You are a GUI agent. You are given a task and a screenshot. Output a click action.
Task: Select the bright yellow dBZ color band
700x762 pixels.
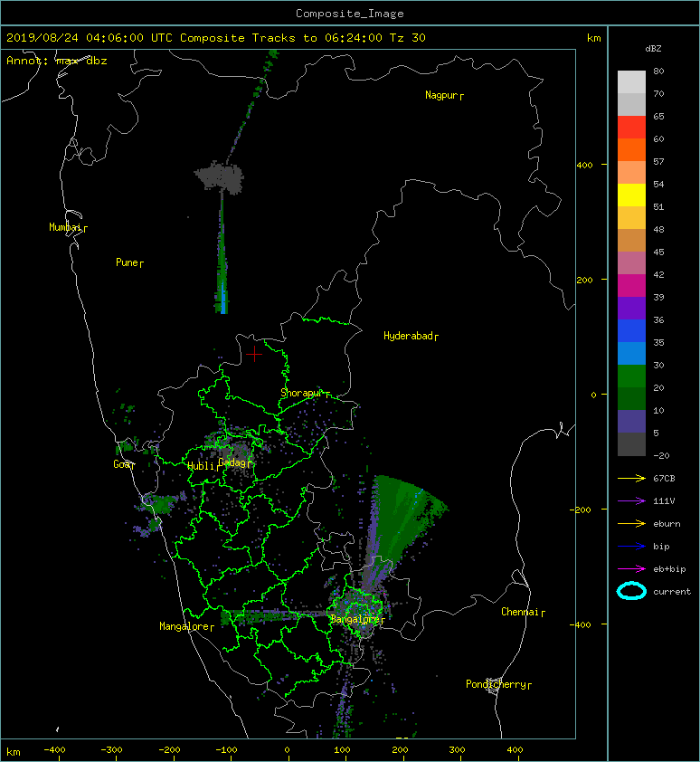coord(631,195)
